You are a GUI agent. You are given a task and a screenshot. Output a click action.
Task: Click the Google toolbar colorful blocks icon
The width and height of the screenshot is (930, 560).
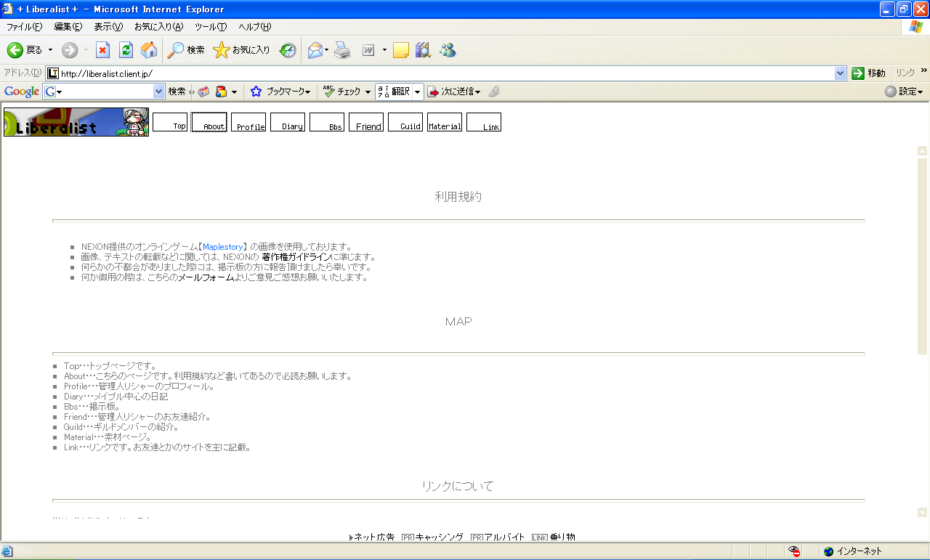click(221, 92)
